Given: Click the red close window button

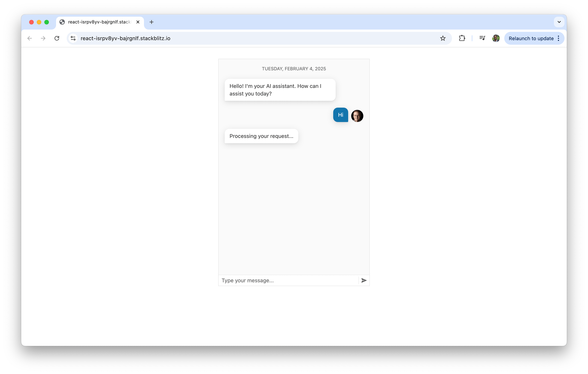Looking at the screenshot, I should 31,22.
